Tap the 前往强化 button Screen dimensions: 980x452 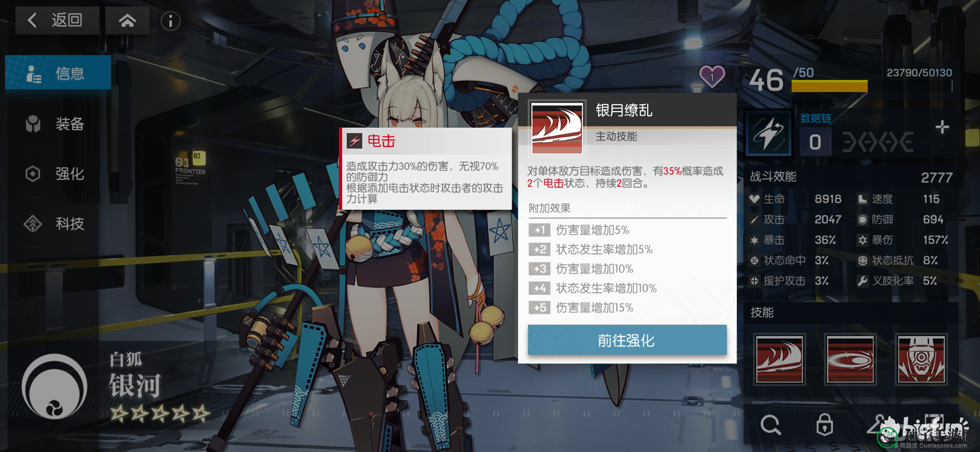[x=627, y=340]
